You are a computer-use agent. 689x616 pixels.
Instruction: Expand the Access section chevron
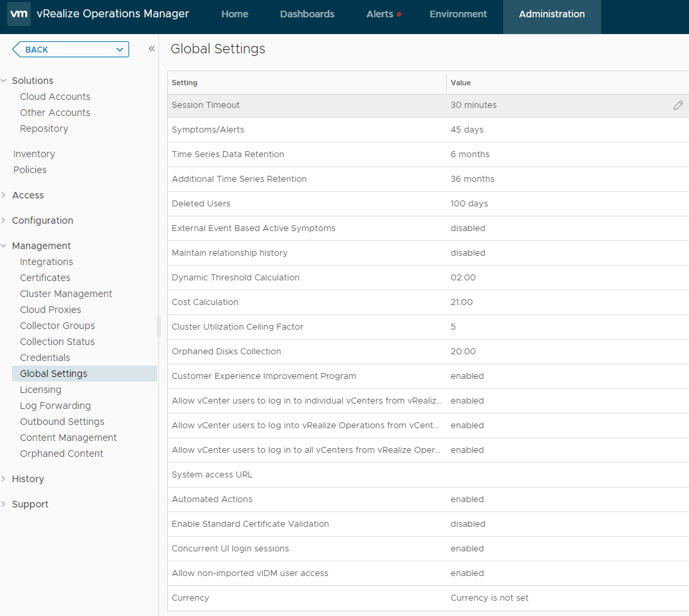pyautogui.click(x=3, y=195)
